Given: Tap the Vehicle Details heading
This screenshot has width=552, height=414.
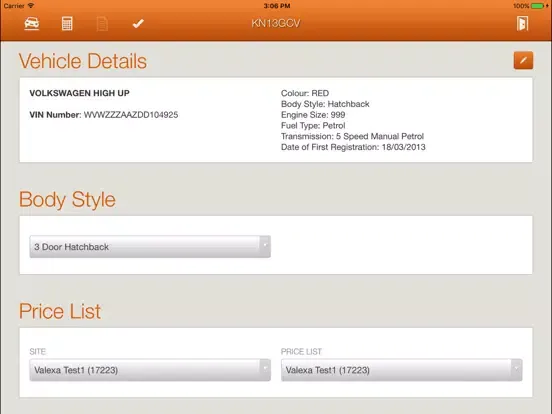Looking at the screenshot, I should coord(83,61).
